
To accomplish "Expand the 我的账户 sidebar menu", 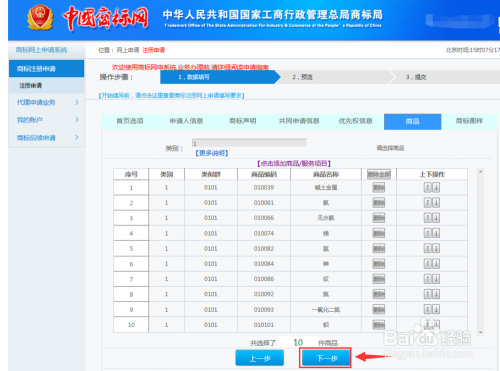I will pos(46,120).
